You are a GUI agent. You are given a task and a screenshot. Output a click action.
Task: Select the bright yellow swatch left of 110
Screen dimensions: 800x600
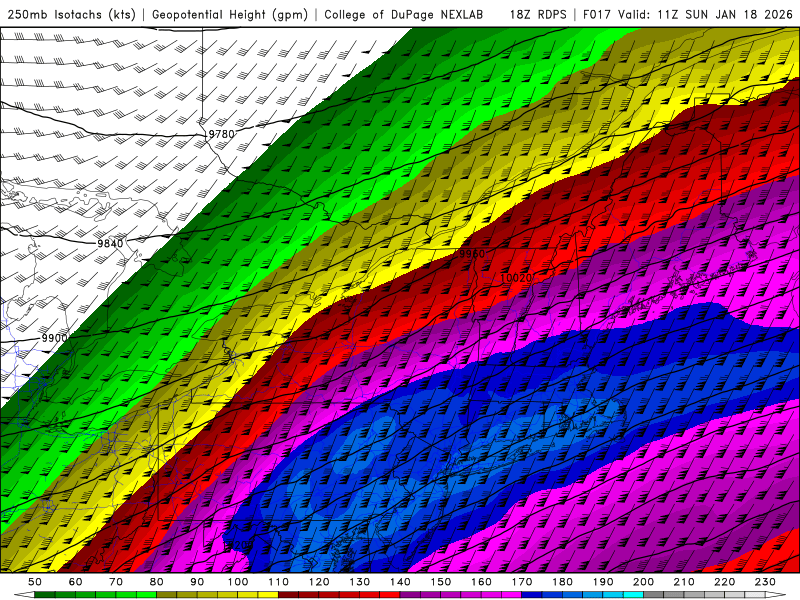(x=268, y=595)
